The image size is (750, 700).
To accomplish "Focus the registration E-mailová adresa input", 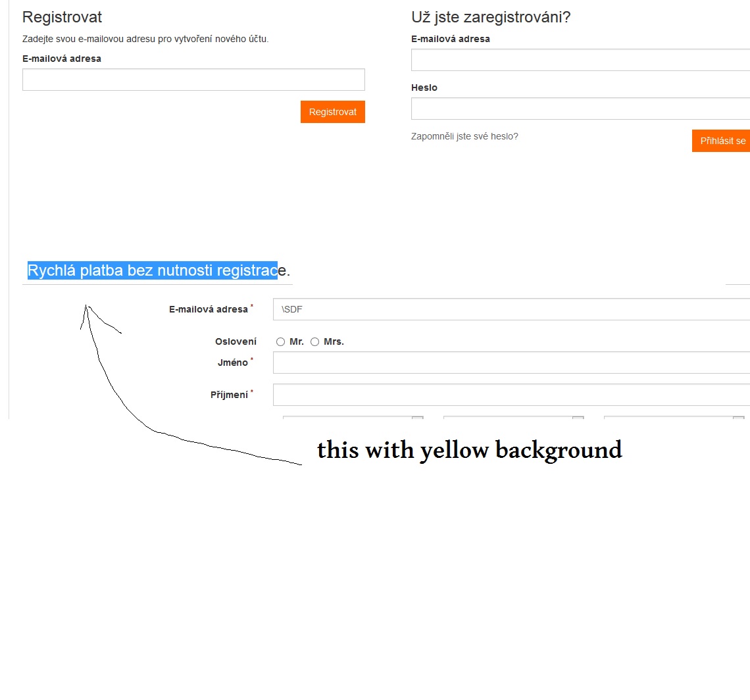I will tap(193, 80).
